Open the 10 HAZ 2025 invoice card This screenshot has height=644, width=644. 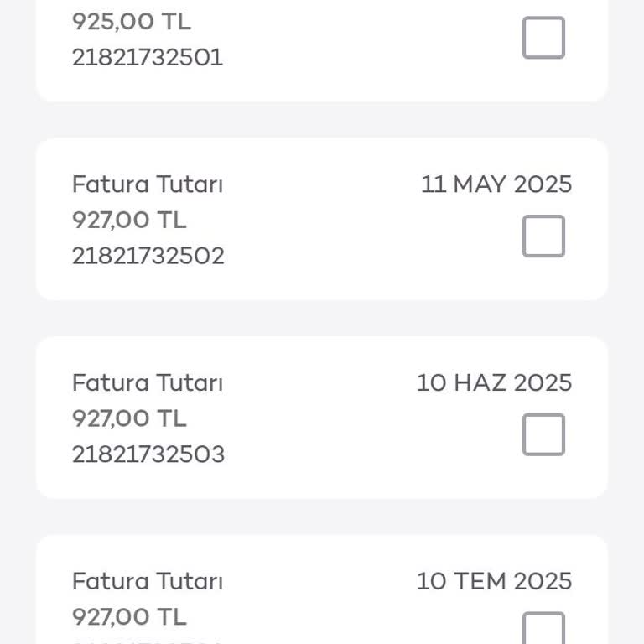coord(322,418)
